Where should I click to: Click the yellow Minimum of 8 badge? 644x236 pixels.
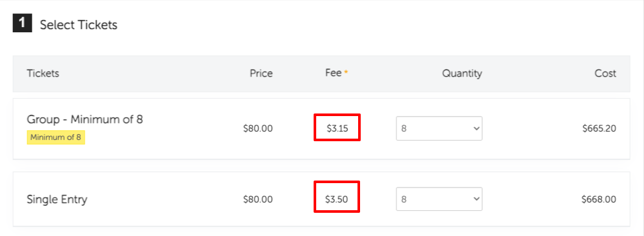coord(56,137)
